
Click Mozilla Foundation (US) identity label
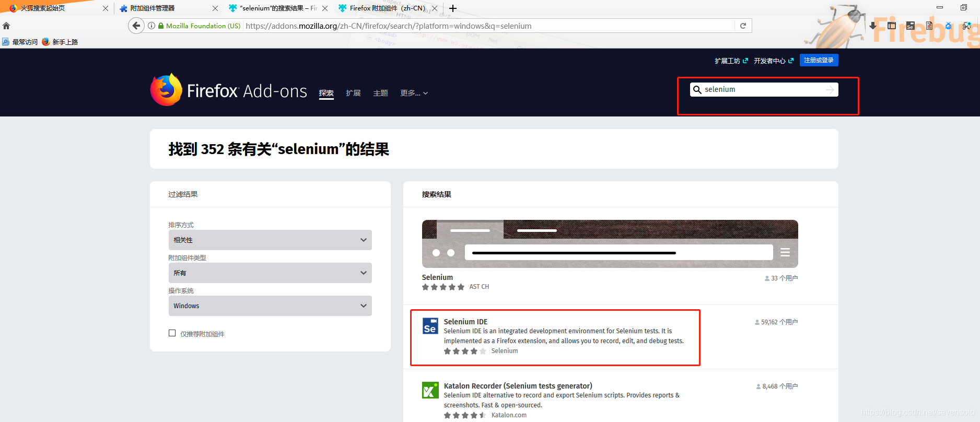(x=203, y=26)
